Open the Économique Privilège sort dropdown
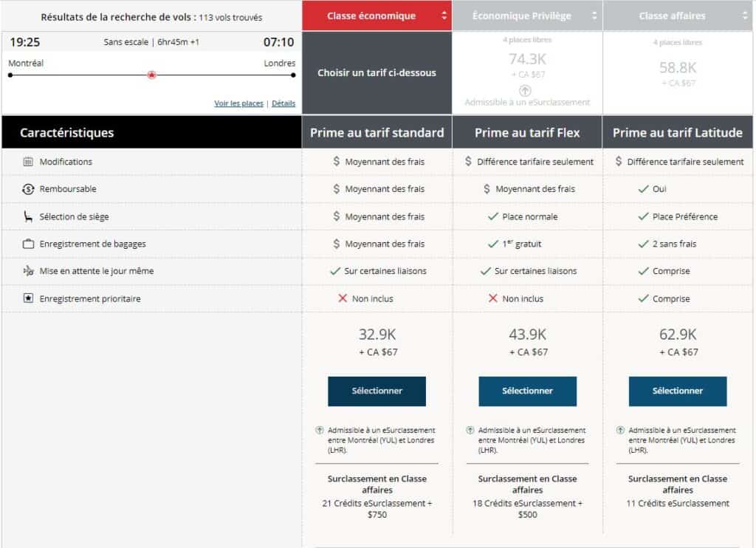This screenshot has width=756, height=548. tap(595, 16)
